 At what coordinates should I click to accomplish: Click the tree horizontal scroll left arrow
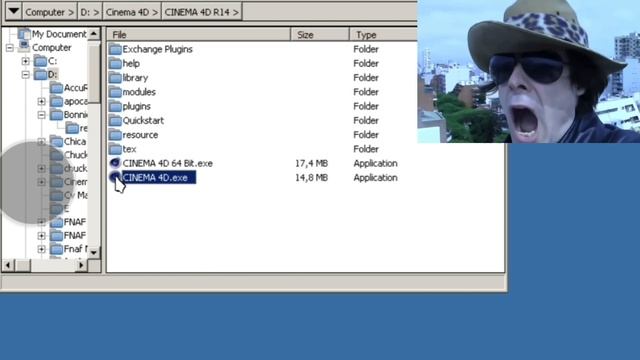tap(8, 265)
